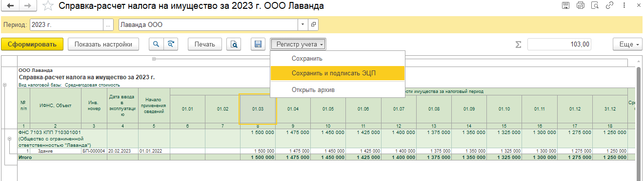644x181 pixels.
Task: Click the title bar printer icon
Action: (x=580, y=6)
